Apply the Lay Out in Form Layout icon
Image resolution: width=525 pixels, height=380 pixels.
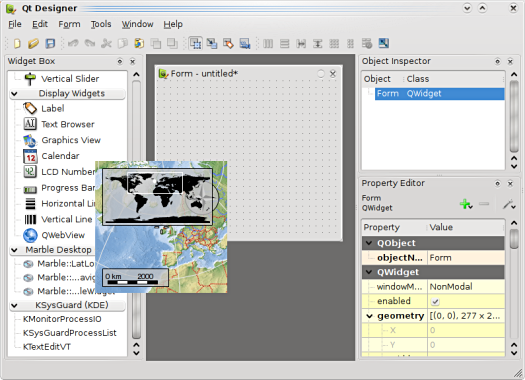[x=350, y=44]
